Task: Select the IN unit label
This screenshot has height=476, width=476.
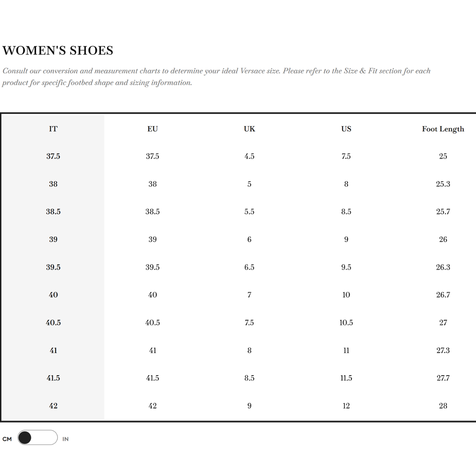Action: [65, 439]
